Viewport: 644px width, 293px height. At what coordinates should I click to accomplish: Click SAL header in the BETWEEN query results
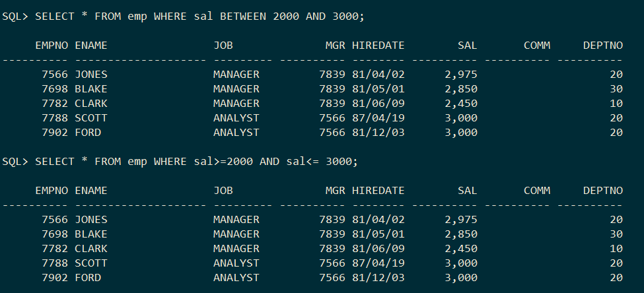tap(468, 46)
